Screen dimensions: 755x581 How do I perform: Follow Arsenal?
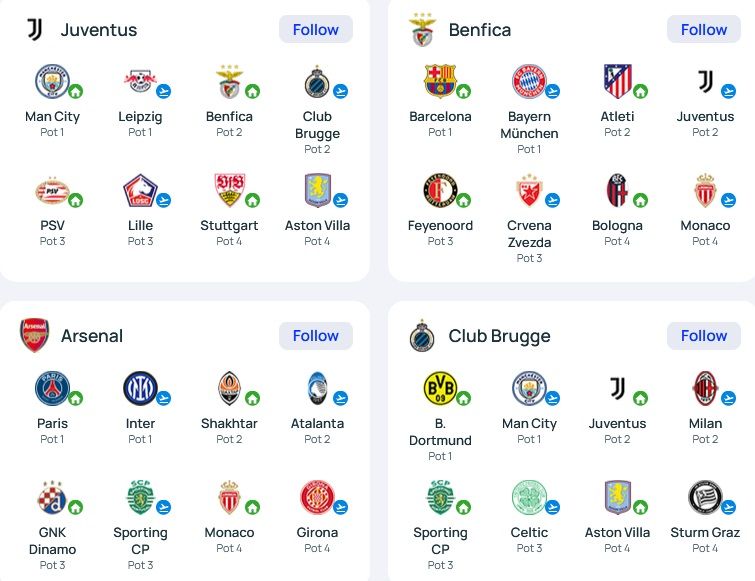(316, 336)
